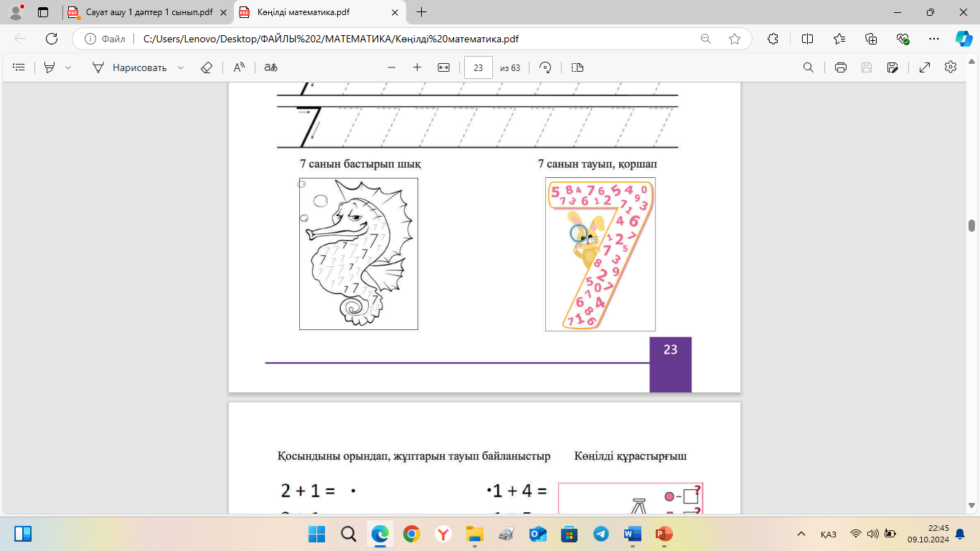Open the tab actions menu
Viewport: 980px width, 551px height.
[43, 12]
